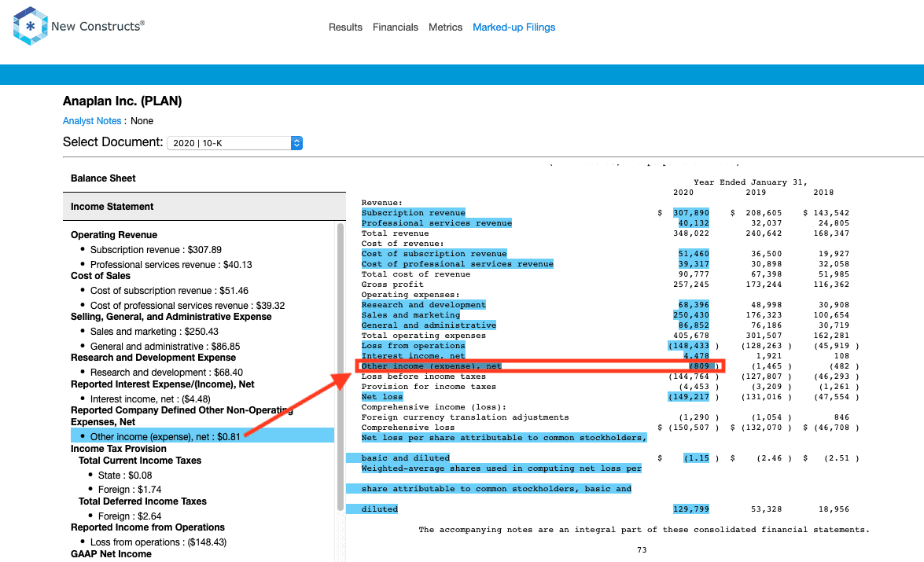Click 'Provision for income taxes' row label
Screen dimensions: 924x562
pos(429,387)
